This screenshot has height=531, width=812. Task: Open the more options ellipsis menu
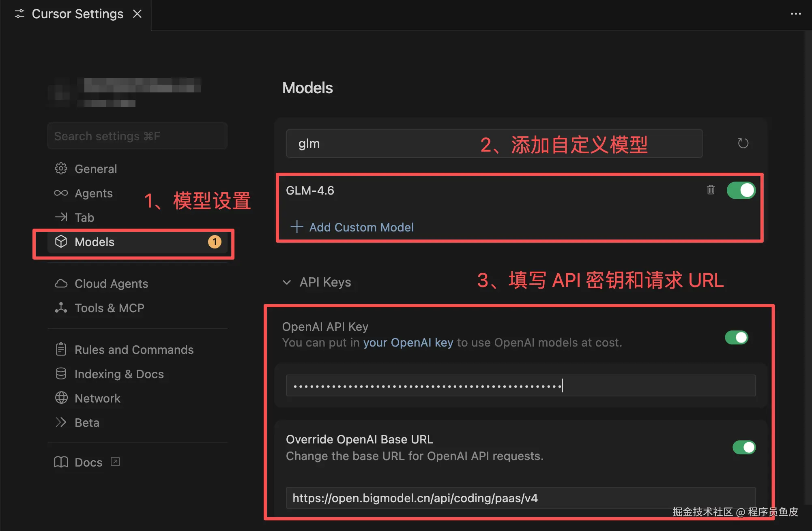coord(795,14)
